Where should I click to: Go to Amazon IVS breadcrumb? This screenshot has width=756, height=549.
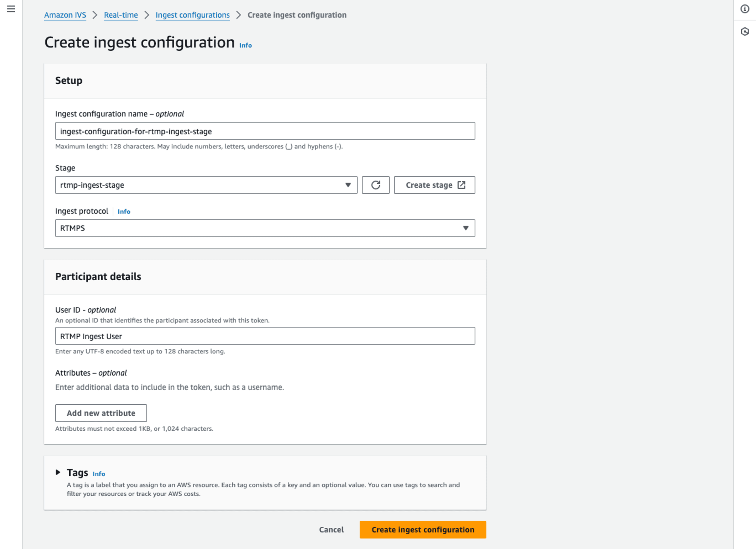click(x=65, y=15)
